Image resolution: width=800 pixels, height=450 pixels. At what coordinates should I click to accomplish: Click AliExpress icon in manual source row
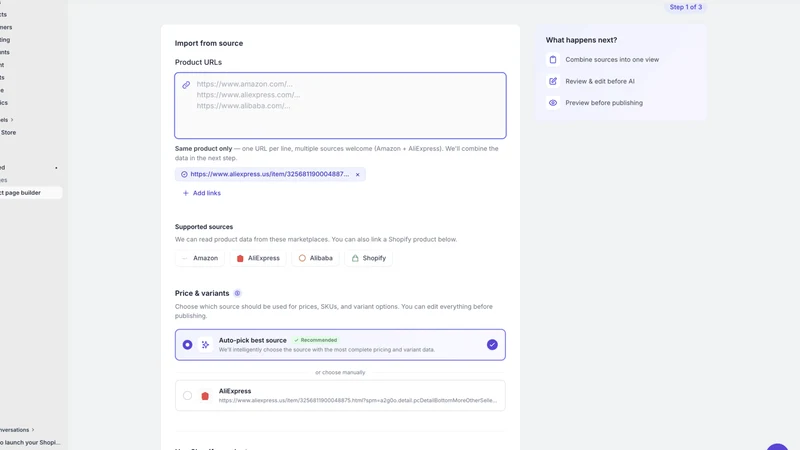(x=205, y=396)
